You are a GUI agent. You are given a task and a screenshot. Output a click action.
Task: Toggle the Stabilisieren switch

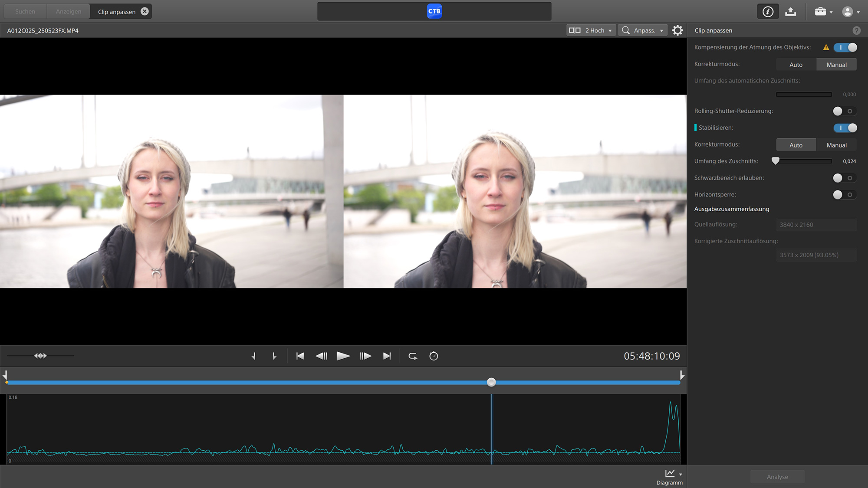(845, 128)
